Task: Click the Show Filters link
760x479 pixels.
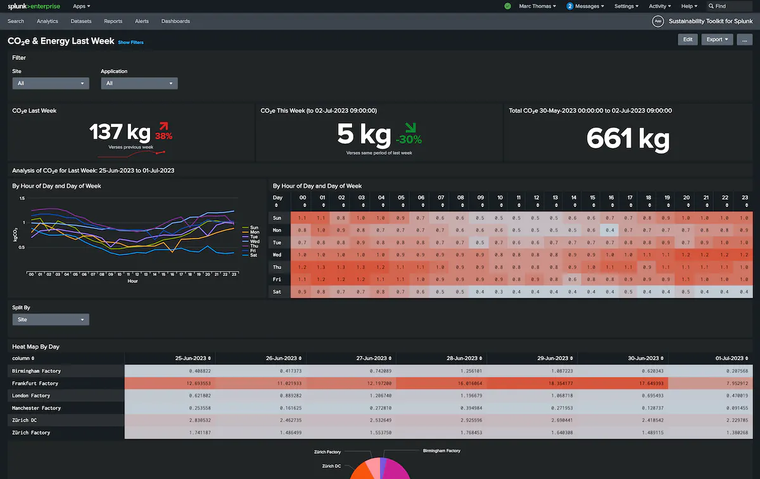Action: (x=131, y=42)
